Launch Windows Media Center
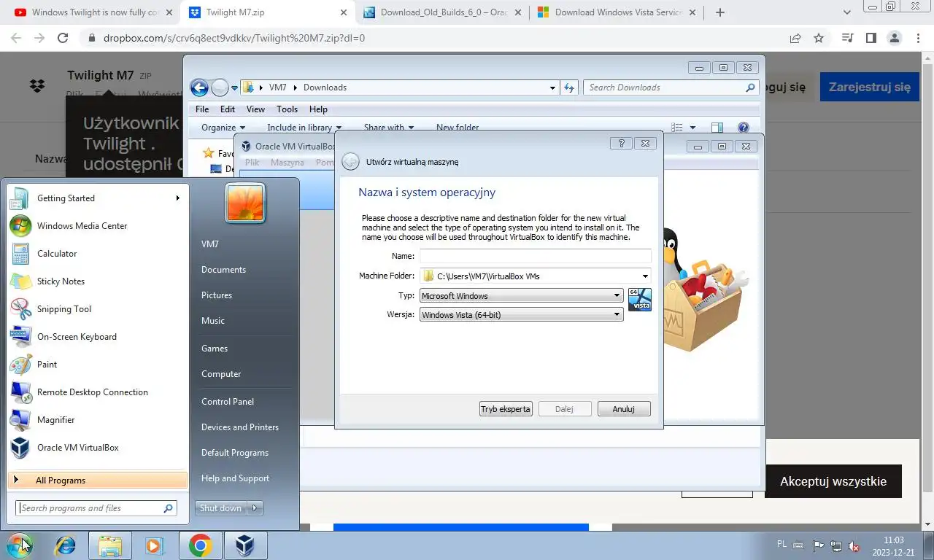Viewport: 934px width, 560px height. [x=97, y=226]
